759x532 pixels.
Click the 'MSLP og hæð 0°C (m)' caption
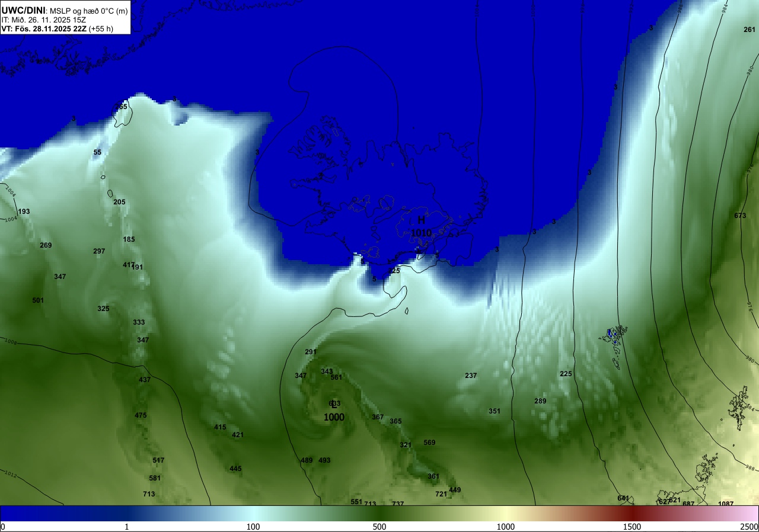coord(88,11)
